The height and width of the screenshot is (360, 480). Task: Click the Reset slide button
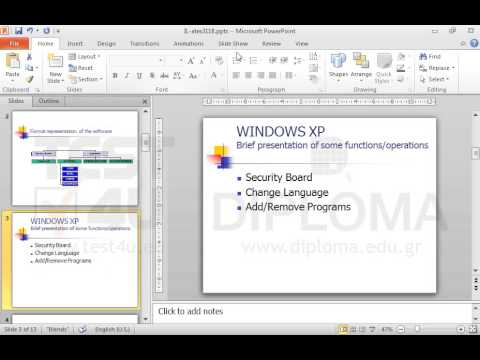click(x=81, y=68)
